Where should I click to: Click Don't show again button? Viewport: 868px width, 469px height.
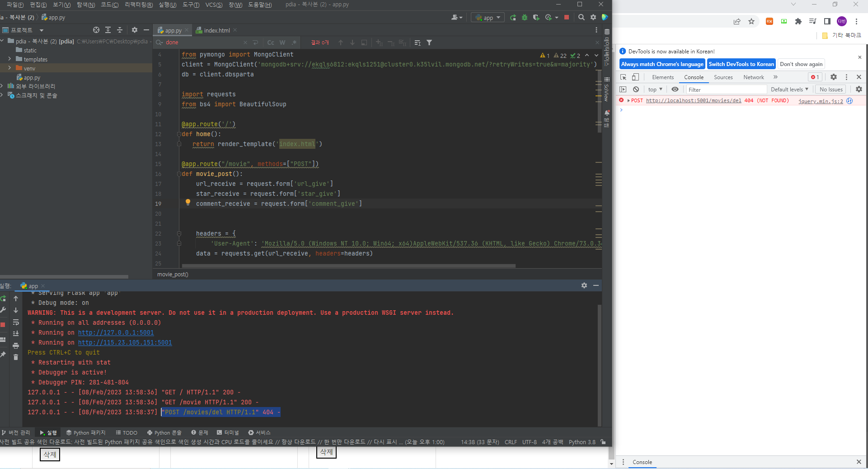pyautogui.click(x=801, y=64)
